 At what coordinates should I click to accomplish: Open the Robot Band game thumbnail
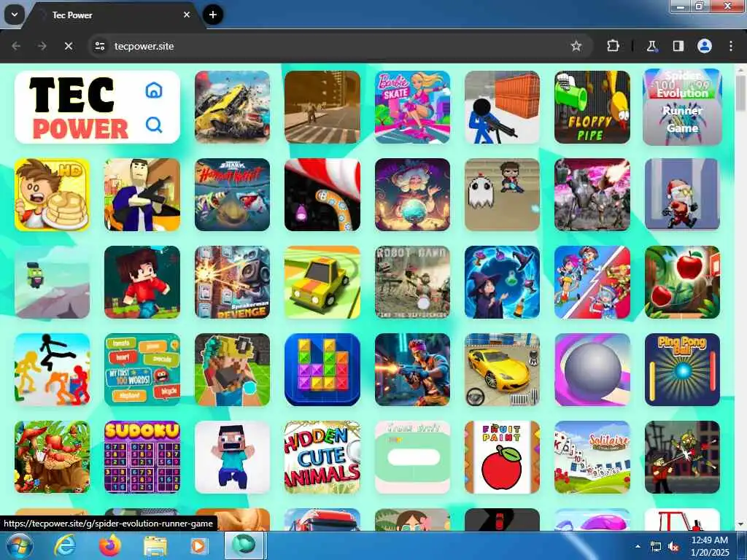(412, 282)
